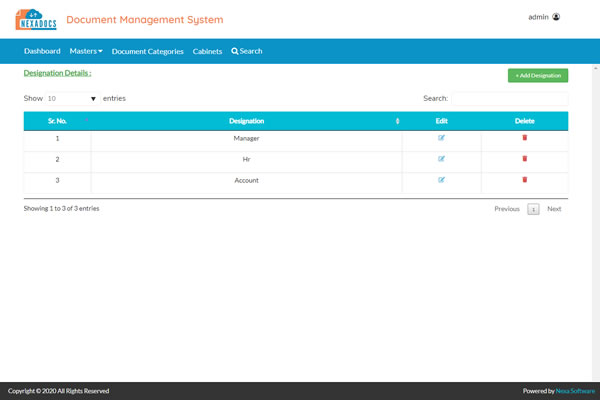Expand the Masters dropdown menu
Screen dimensions: 600x400
[x=86, y=51]
